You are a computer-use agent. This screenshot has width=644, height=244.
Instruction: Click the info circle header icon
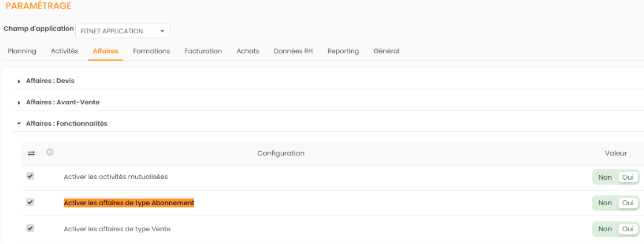point(50,152)
